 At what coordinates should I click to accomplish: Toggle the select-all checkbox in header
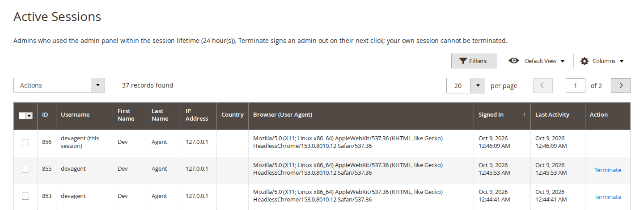point(22,115)
